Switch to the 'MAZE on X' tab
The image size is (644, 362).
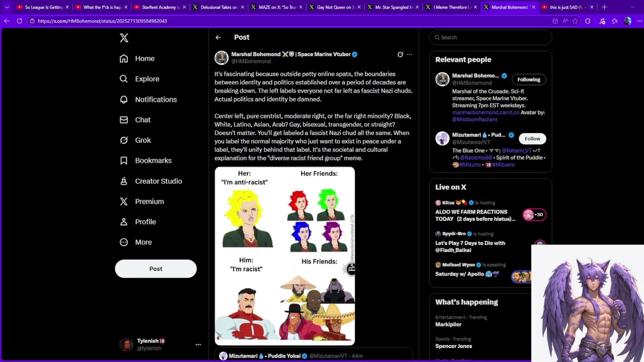[277, 7]
